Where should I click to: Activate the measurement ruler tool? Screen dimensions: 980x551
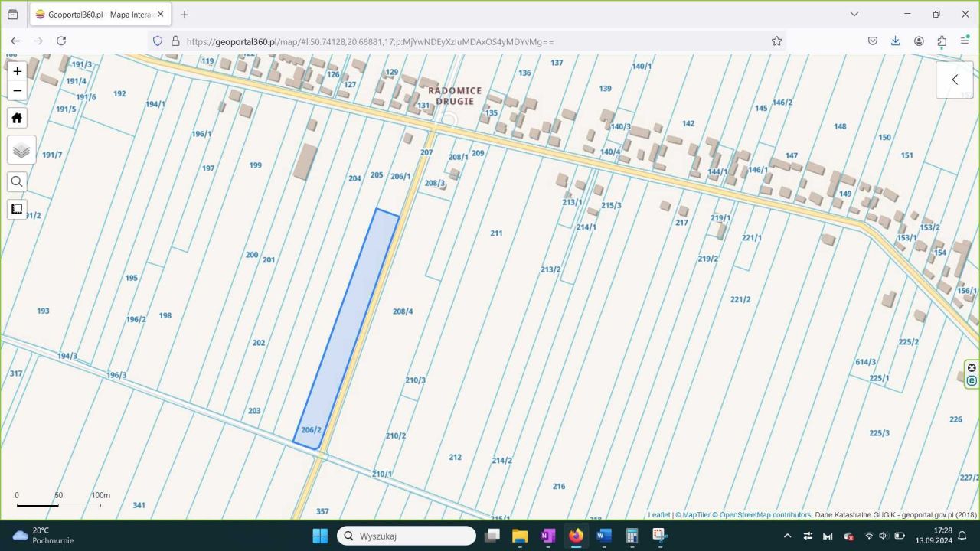point(17,209)
